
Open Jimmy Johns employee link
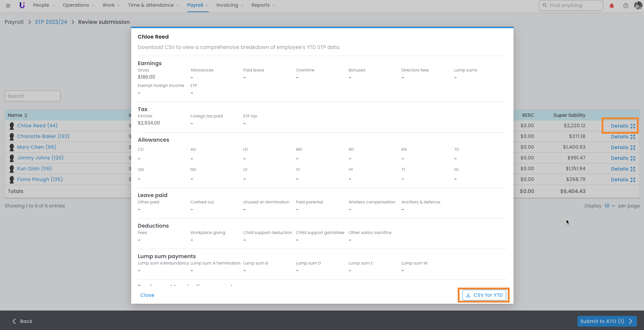tap(40, 158)
